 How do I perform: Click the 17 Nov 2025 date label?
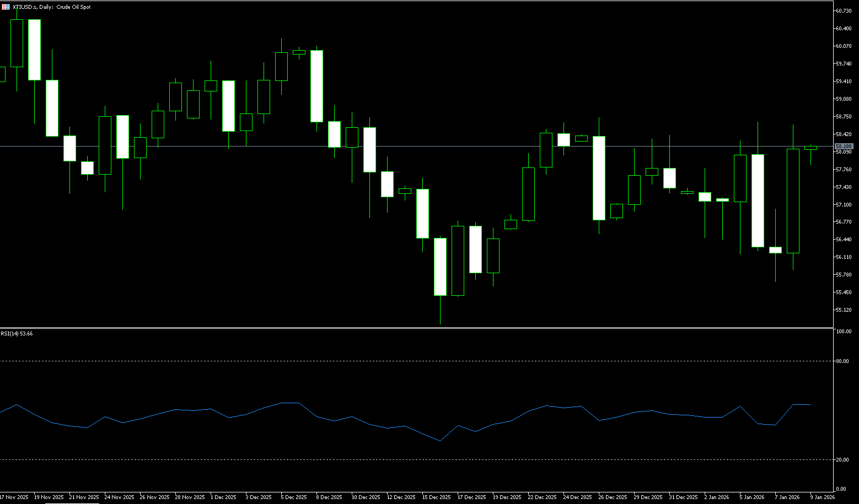[14, 497]
